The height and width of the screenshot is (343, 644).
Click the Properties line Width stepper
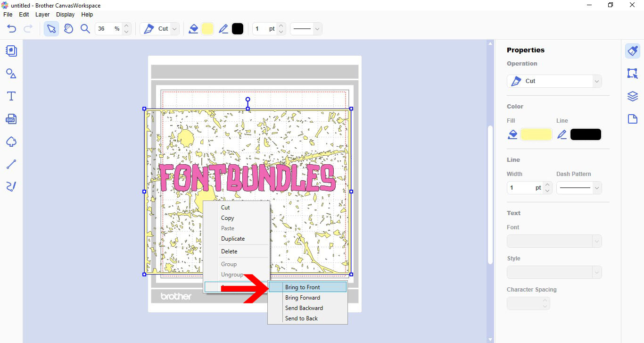pos(547,188)
